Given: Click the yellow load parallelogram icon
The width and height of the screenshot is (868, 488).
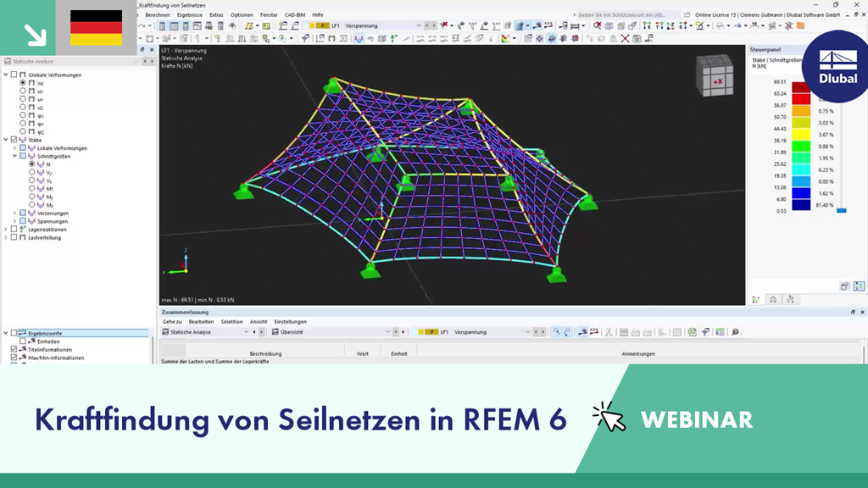Looking at the screenshot, I should [x=249, y=25].
